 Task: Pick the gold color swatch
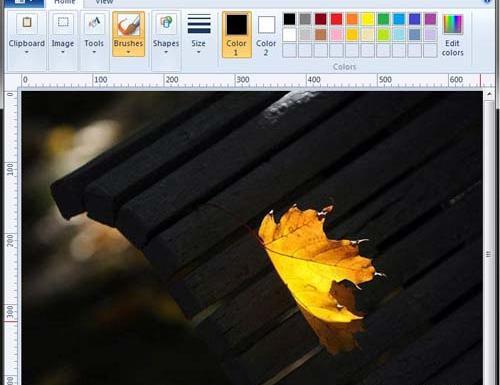[352, 35]
